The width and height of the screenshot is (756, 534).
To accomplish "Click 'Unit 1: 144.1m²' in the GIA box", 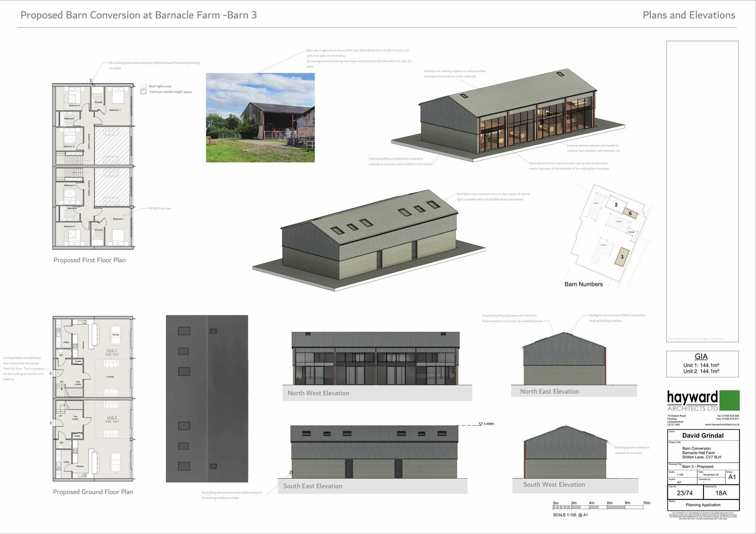I will pos(701,365).
